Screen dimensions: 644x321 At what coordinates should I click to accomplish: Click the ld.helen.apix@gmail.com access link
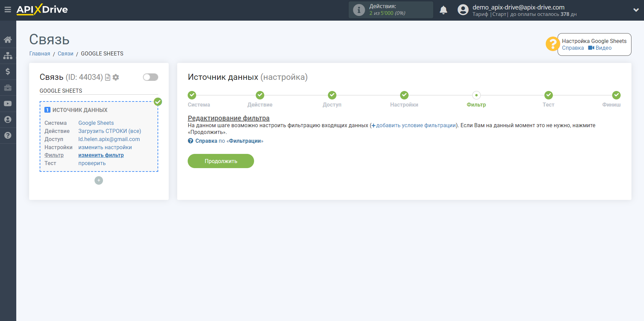(x=109, y=139)
